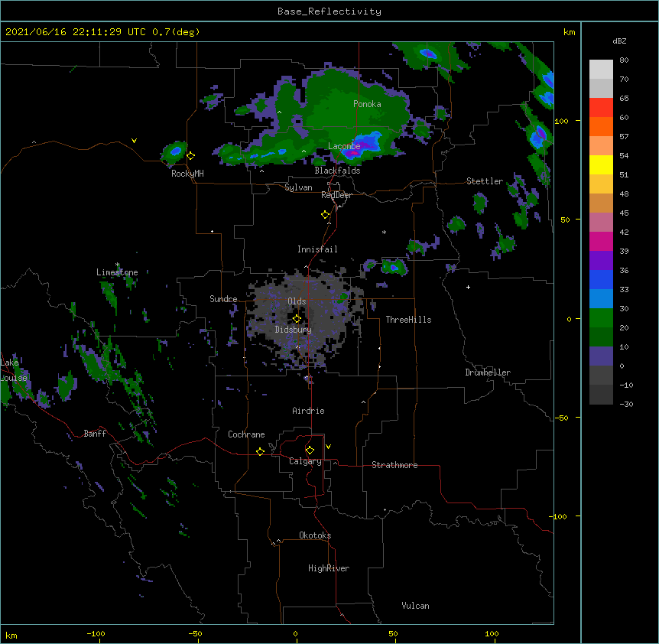Screen dimensions: 659x644
Task: Click the Vulcan city label
Action: [x=415, y=606]
